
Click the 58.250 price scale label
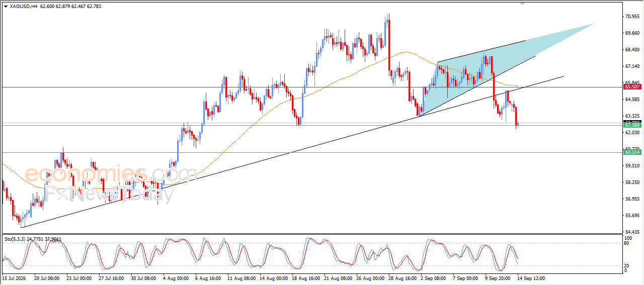[632, 182]
